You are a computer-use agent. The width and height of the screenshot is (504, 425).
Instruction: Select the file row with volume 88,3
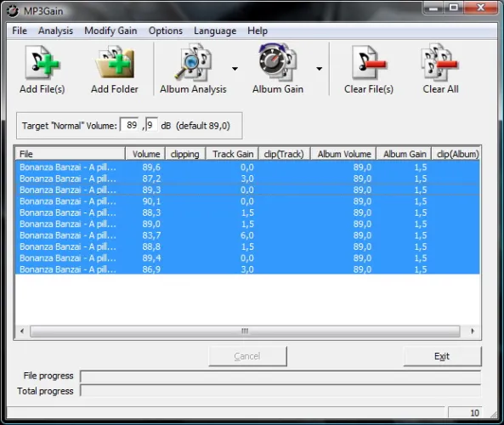(x=247, y=212)
